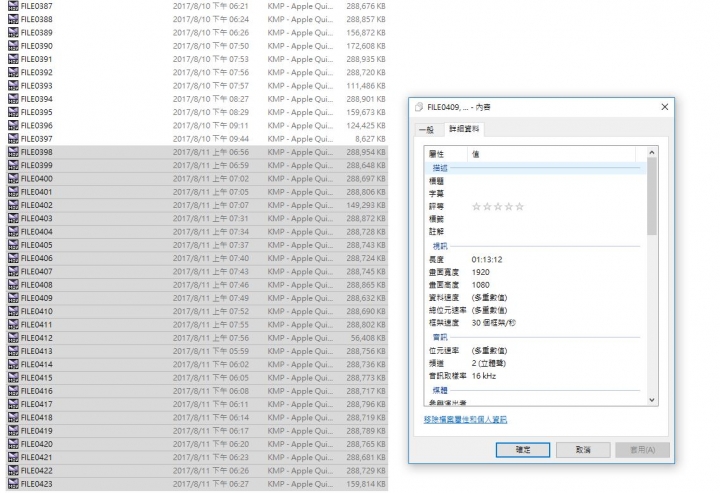The height and width of the screenshot is (493, 720).
Task: Select the file name FILE0399
Action: [37, 165]
